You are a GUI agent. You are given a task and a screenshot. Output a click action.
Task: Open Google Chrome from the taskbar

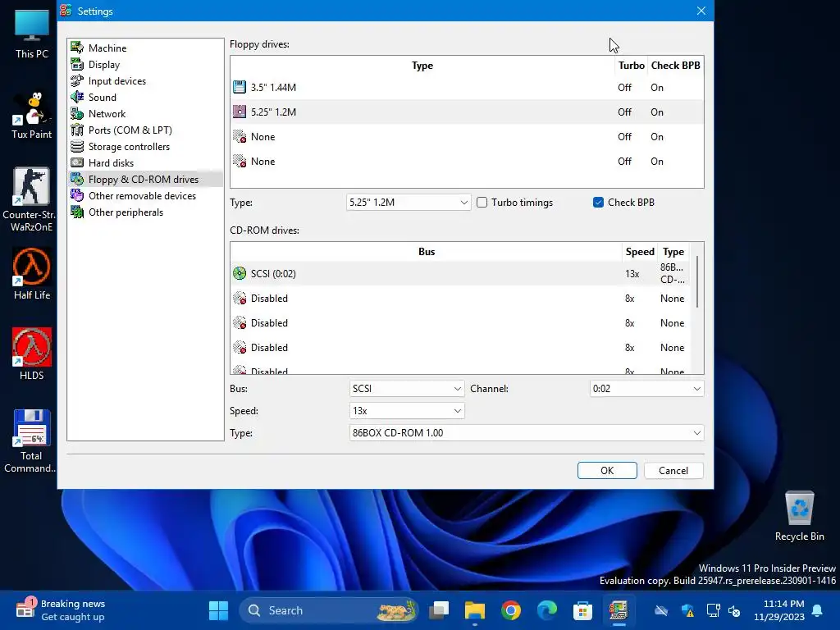(x=510, y=610)
